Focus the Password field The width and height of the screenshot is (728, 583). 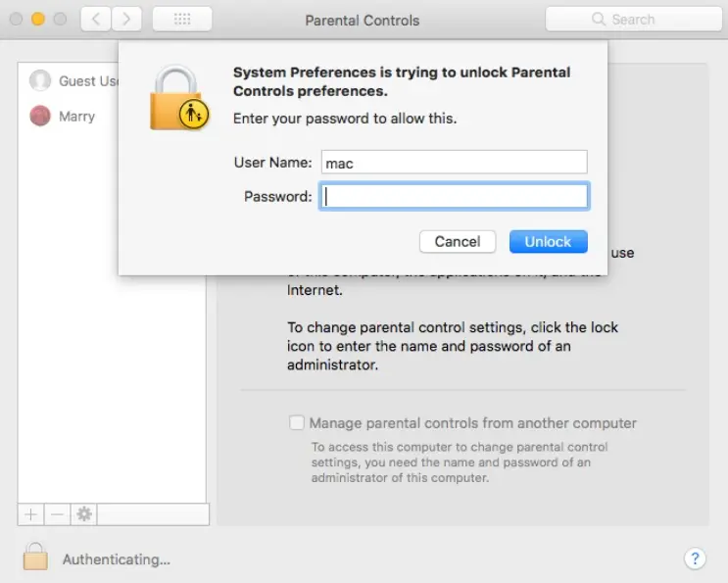[454, 196]
